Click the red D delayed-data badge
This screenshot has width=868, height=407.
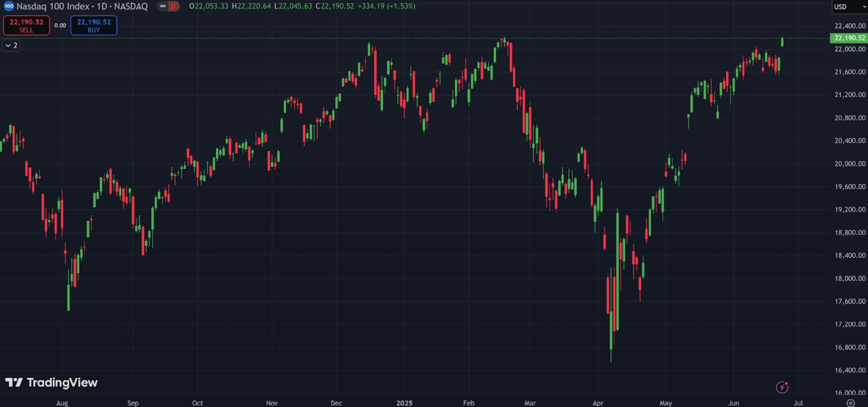click(x=173, y=6)
